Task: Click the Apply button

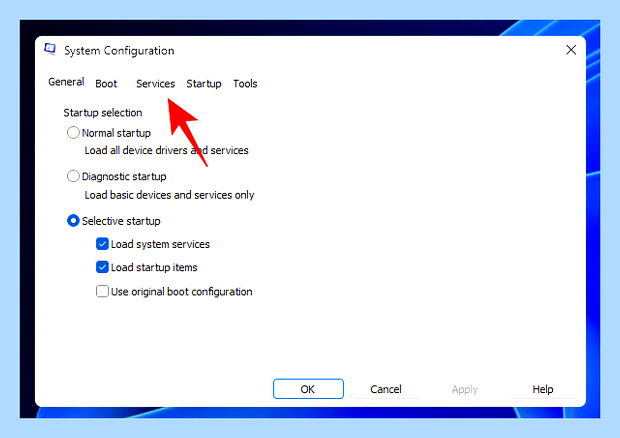Action: point(465,389)
